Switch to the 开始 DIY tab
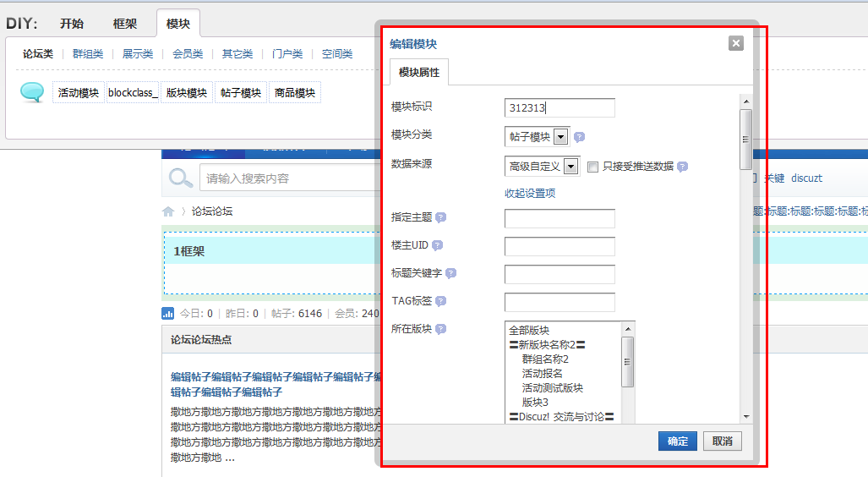The width and height of the screenshot is (868, 477). pos(72,24)
